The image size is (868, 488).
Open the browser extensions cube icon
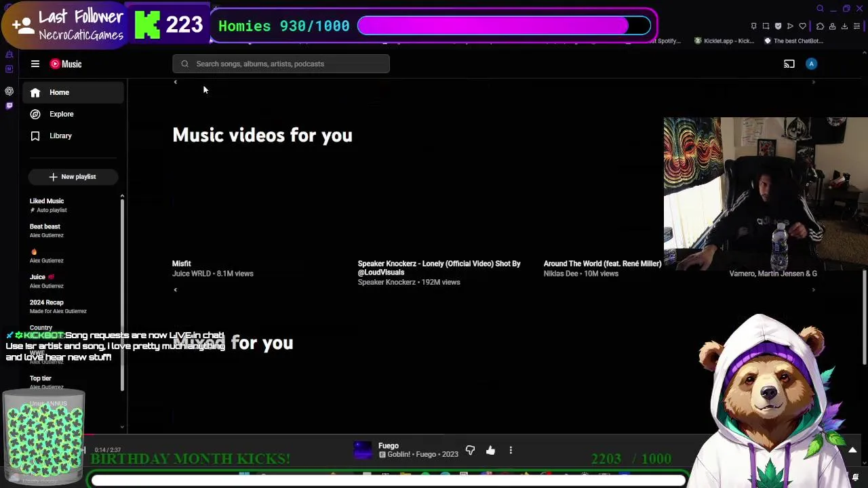820,26
